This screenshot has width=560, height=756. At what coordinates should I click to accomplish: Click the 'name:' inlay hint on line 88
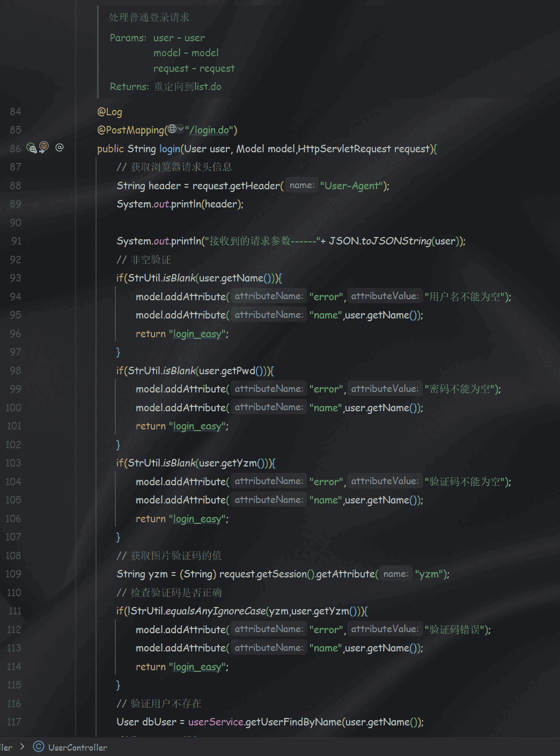coord(302,186)
